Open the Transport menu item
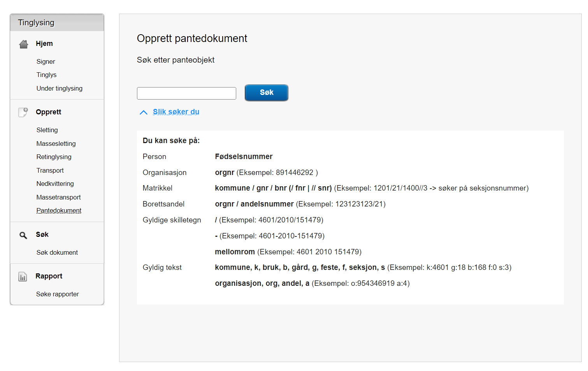The width and height of the screenshot is (588, 371). point(50,170)
